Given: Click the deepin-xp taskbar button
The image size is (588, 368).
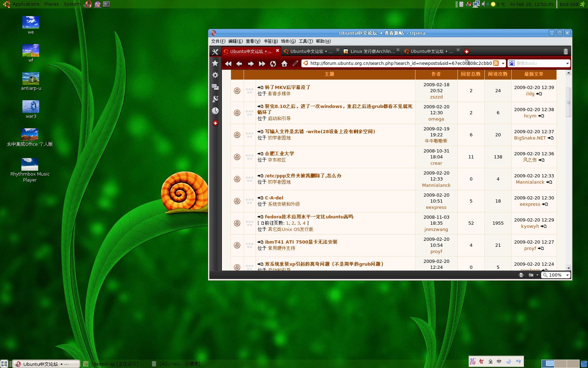Looking at the screenshot, I should [x=114, y=364].
